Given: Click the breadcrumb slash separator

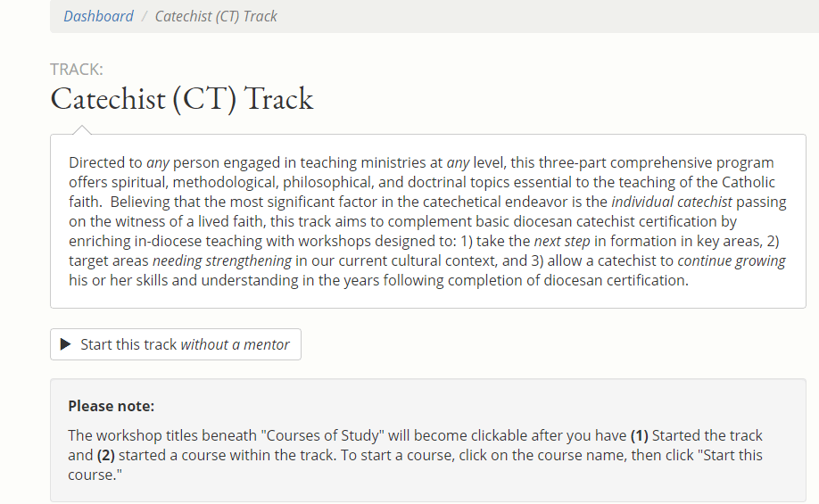Looking at the screenshot, I should [x=144, y=16].
